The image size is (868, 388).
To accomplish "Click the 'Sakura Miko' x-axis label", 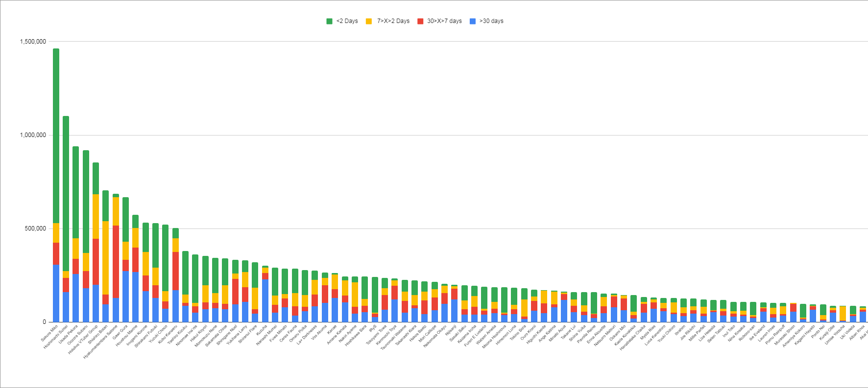I will (50, 332).
